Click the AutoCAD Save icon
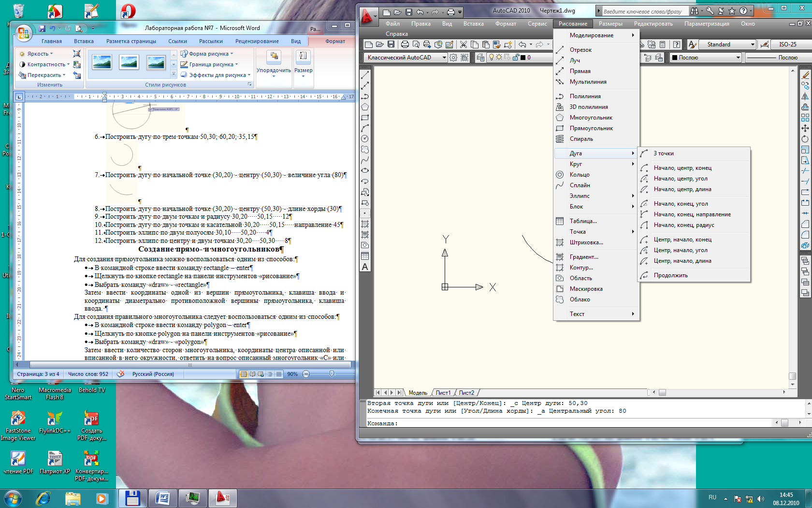812x508 pixels. tap(391, 45)
